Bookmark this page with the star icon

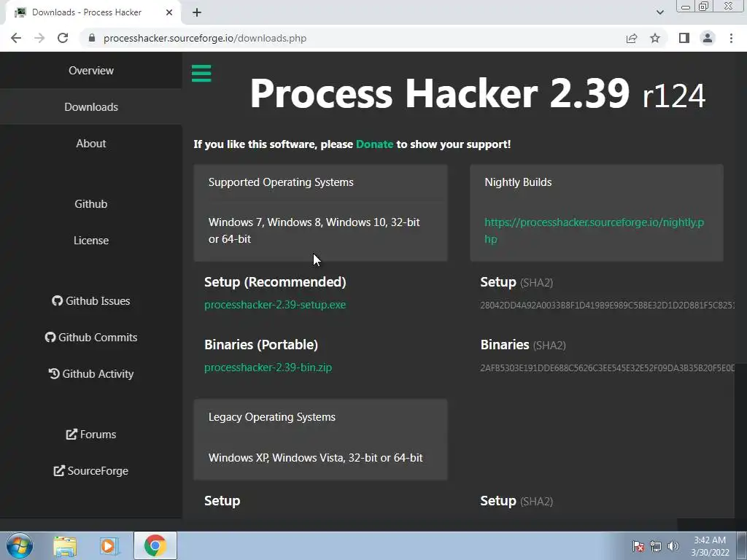[x=655, y=38]
